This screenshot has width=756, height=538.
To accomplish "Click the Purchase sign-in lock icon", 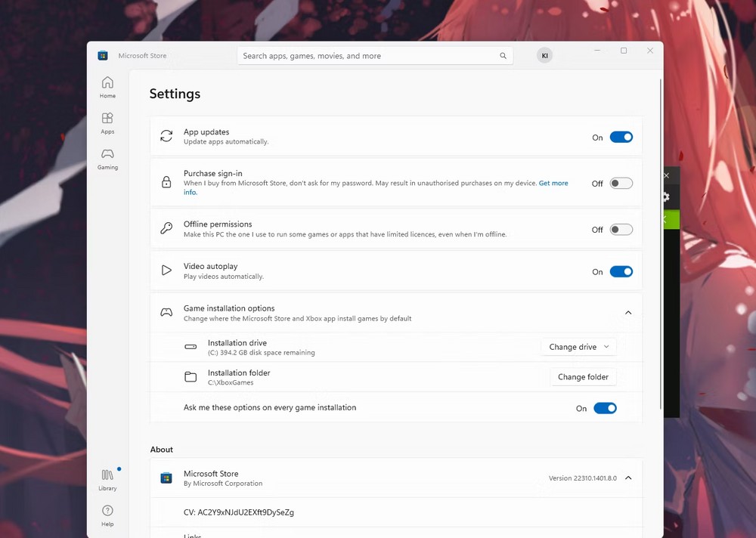I will coord(166,182).
